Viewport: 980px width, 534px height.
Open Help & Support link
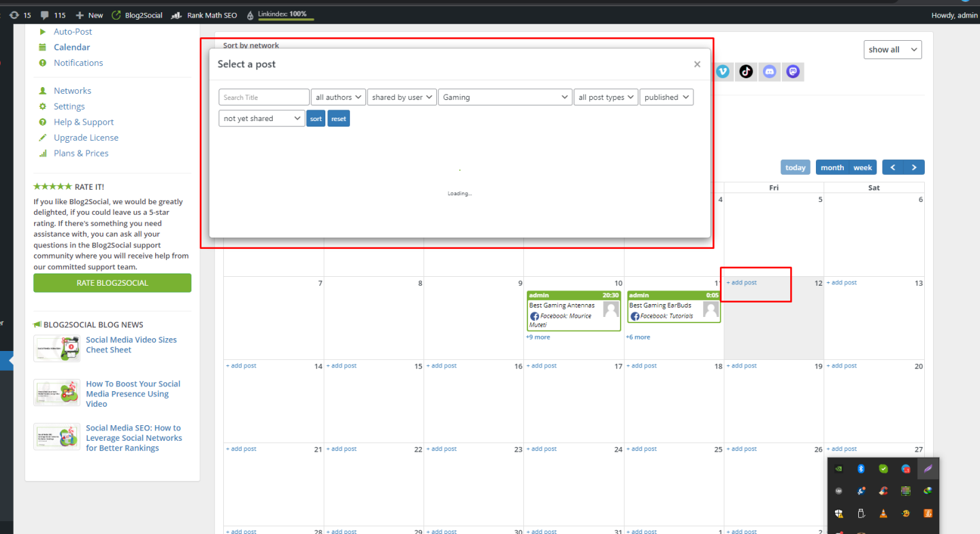pos(84,122)
